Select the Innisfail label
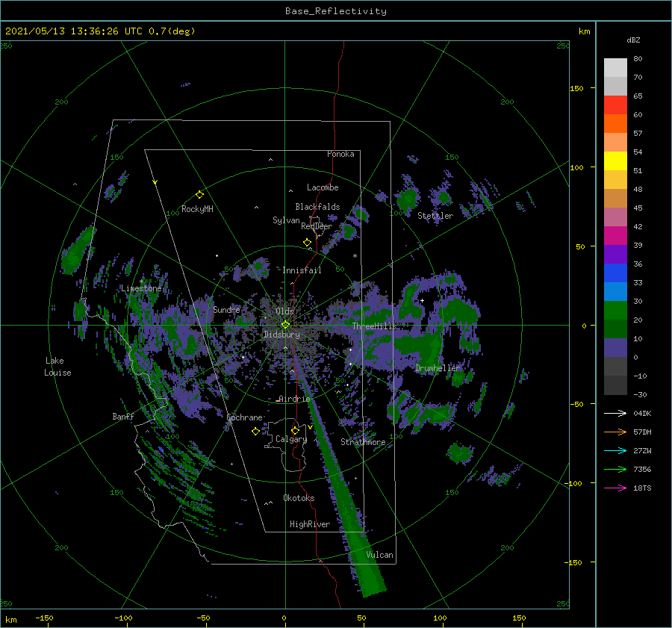 click(x=302, y=270)
